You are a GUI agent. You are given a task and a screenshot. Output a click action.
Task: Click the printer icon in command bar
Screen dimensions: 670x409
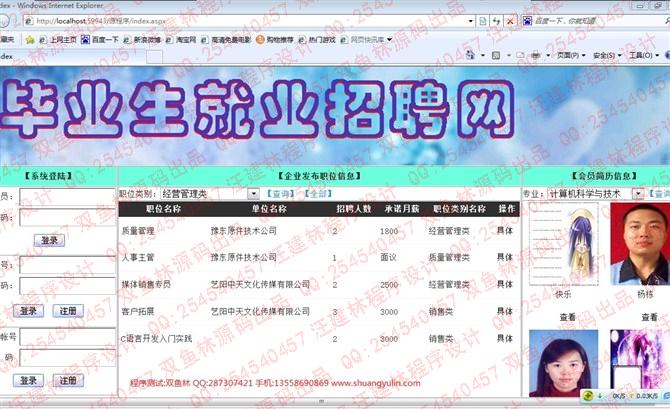click(x=536, y=55)
